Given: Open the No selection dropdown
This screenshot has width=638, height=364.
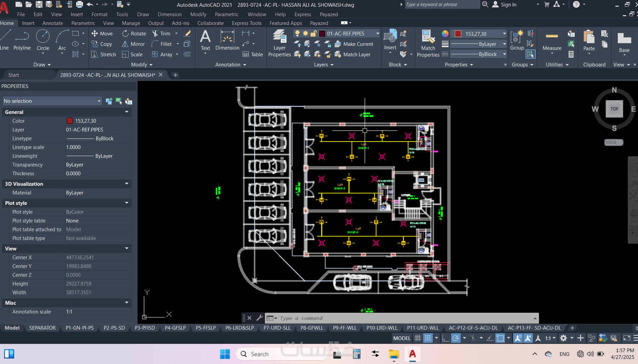Looking at the screenshot, I should coord(52,101).
